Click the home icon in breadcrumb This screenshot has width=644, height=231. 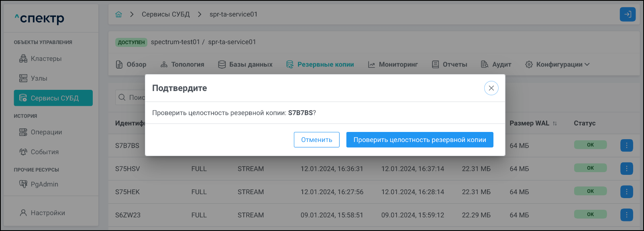click(118, 14)
